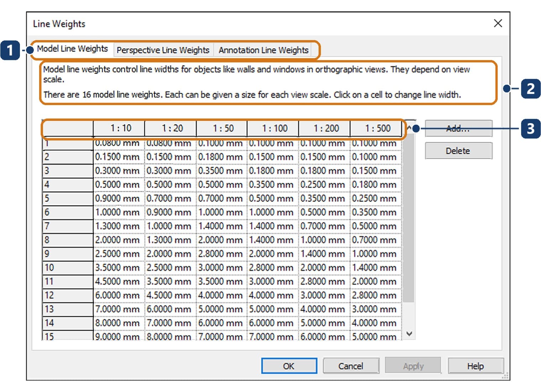The width and height of the screenshot is (541, 392).
Task: Click row 9 cell under 1 : 50
Action: tap(222, 254)
